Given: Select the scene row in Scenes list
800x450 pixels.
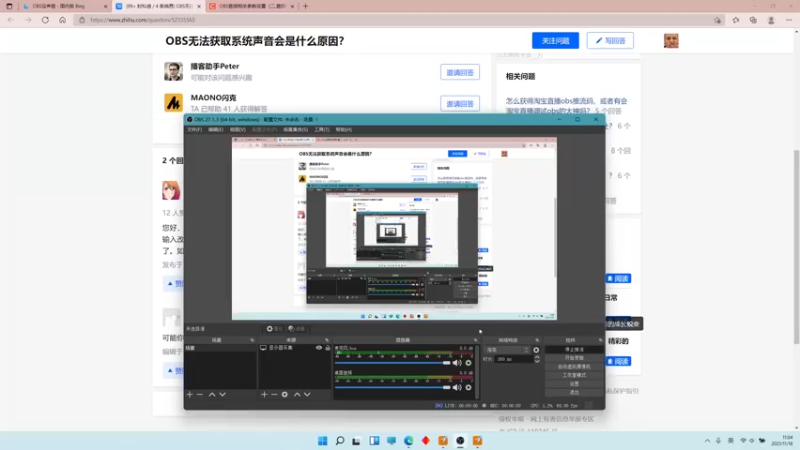Looking at the screenshot, I should [220, 348].
